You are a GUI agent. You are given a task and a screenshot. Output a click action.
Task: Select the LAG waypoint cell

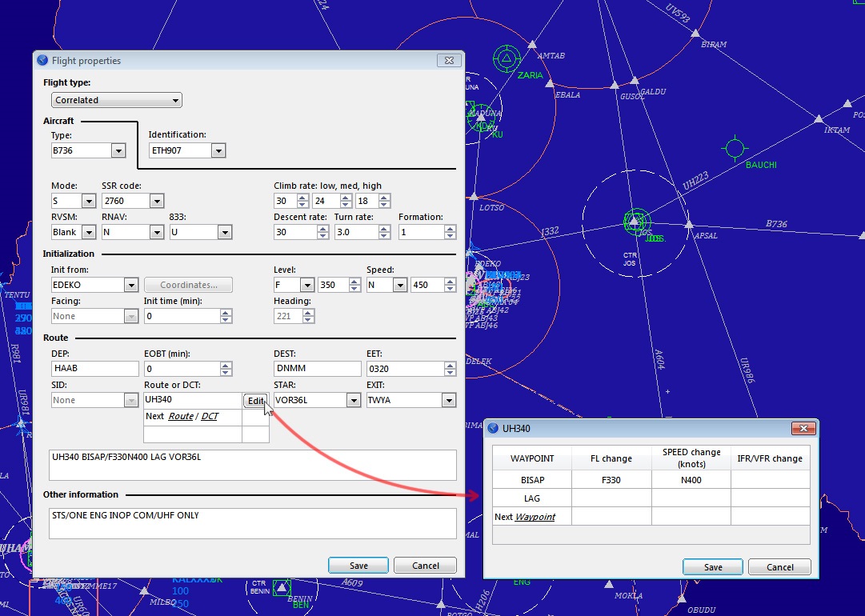pyautogui.click(x=532, y=498)
